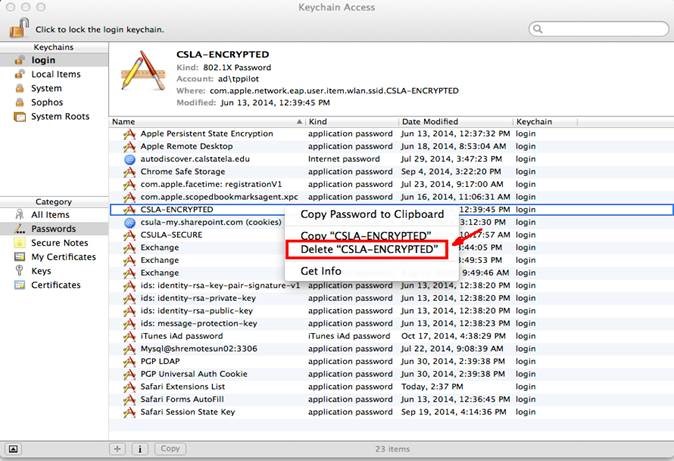The height and width of the screenshot is (461, 674).
Task: Select Safari Session State Key entry
Action: (x=391, y=412)
